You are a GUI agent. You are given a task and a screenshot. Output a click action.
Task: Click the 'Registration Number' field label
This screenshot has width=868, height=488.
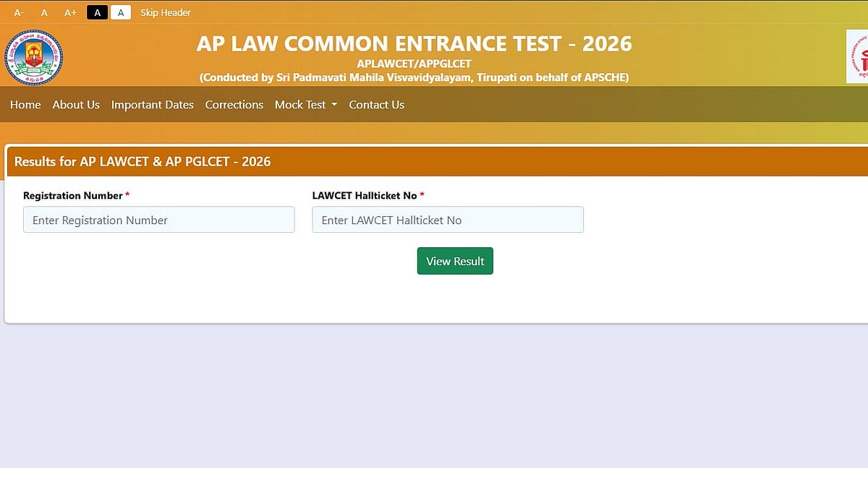[73, 196]
